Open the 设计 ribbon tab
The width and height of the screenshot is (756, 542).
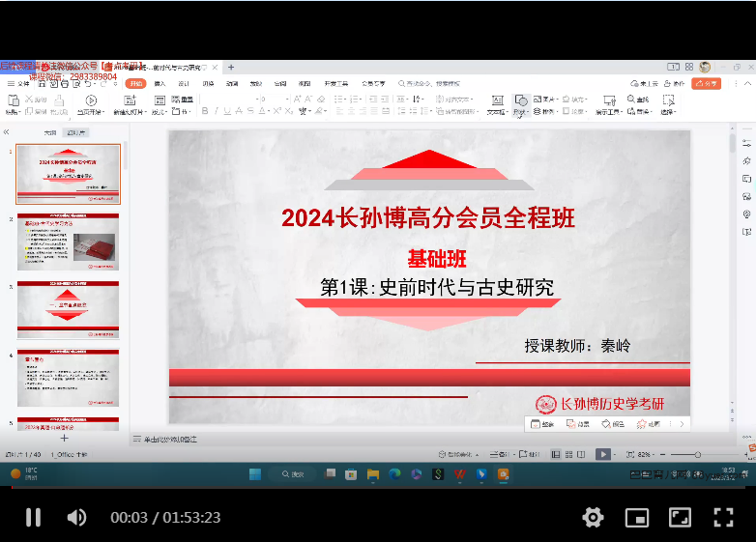click(x=184, y=83)
